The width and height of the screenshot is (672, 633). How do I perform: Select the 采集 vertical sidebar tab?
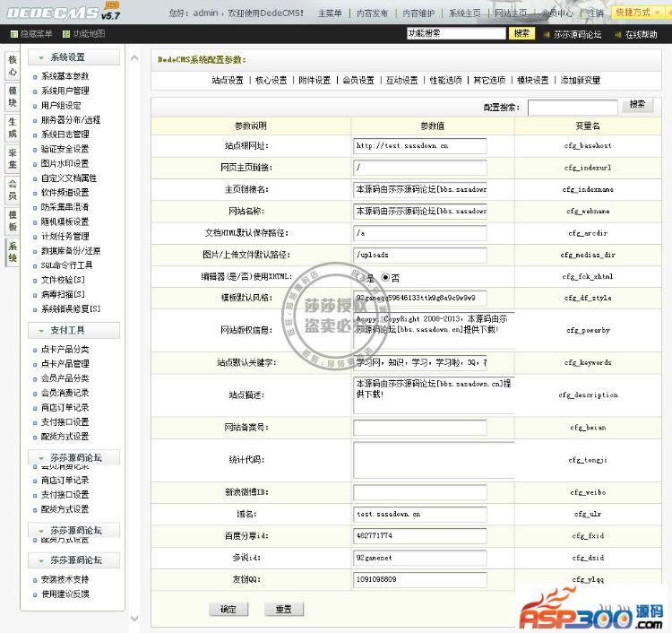(x=13, y=159)
